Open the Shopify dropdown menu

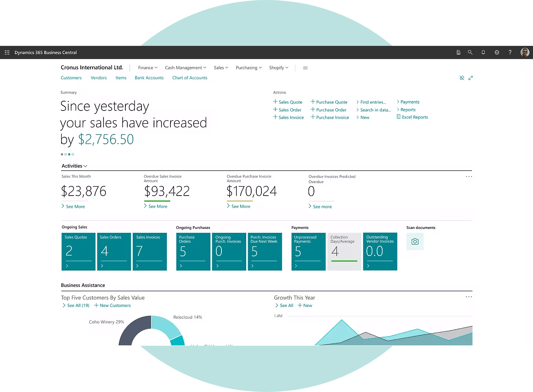(279, 68)
